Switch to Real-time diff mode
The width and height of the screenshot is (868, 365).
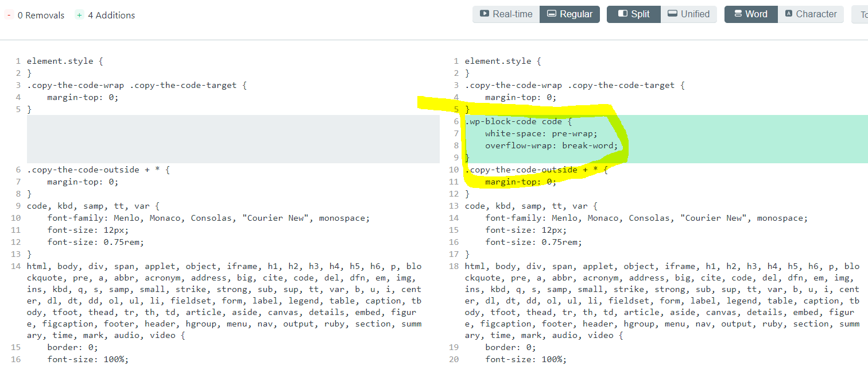pyautogui.click(x=506, y=14)
